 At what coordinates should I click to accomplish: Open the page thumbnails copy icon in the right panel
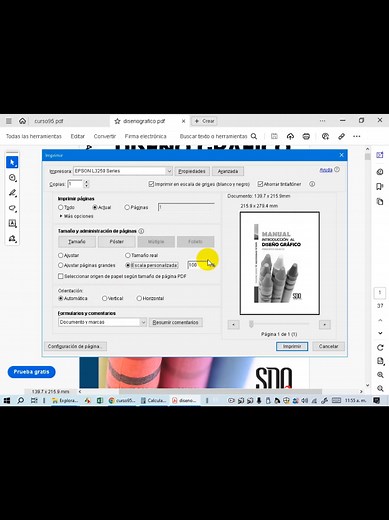tap(380, 201)
